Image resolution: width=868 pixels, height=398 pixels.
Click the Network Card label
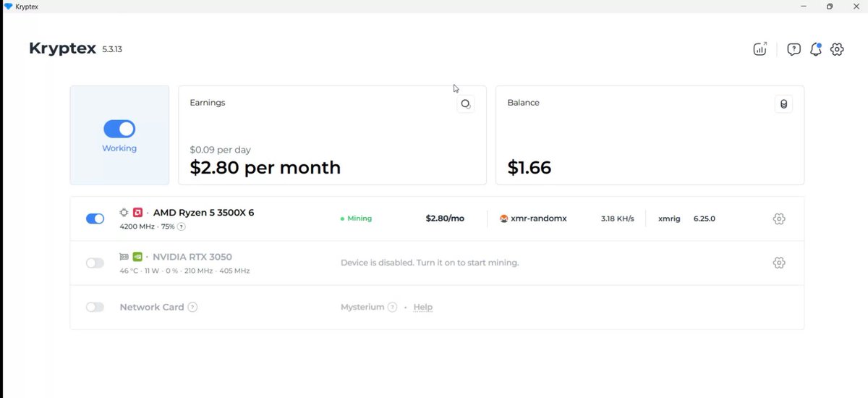coord(152,307)
